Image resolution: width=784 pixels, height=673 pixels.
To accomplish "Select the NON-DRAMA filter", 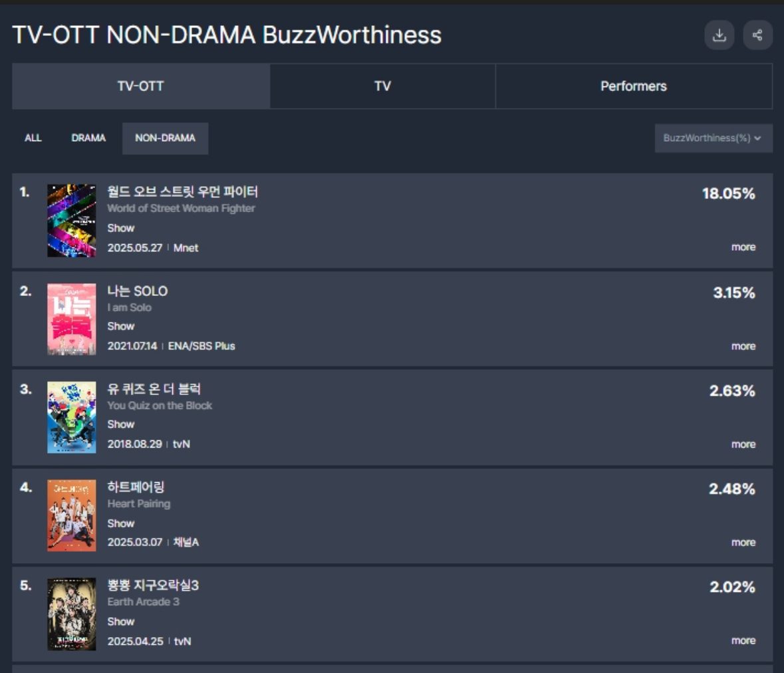I will point(165,138).
